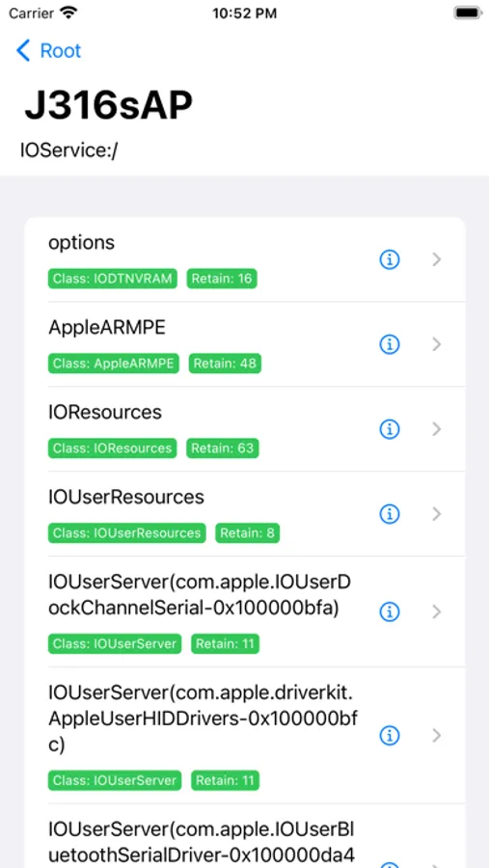This screenshot has width=489, height=868.
Task: Tap the Class: AppleARMPE tag
Action: (114, 364)
